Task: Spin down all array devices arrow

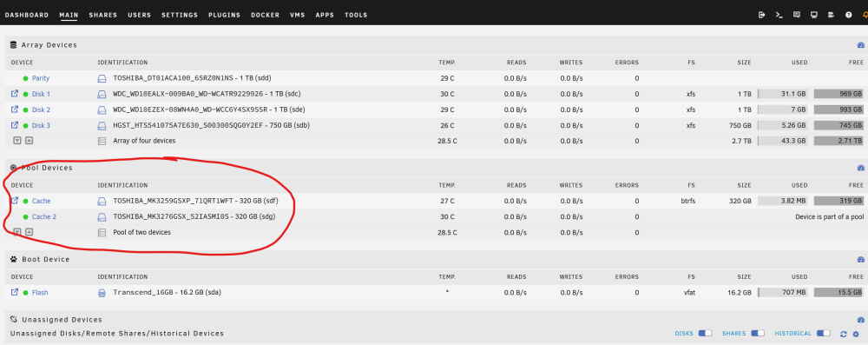Action: point(17,140)
